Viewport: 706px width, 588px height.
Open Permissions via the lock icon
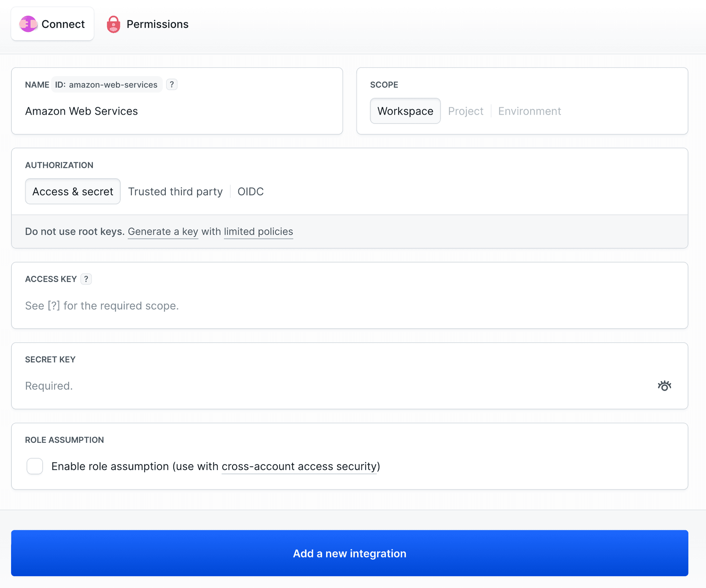point(114,24)
